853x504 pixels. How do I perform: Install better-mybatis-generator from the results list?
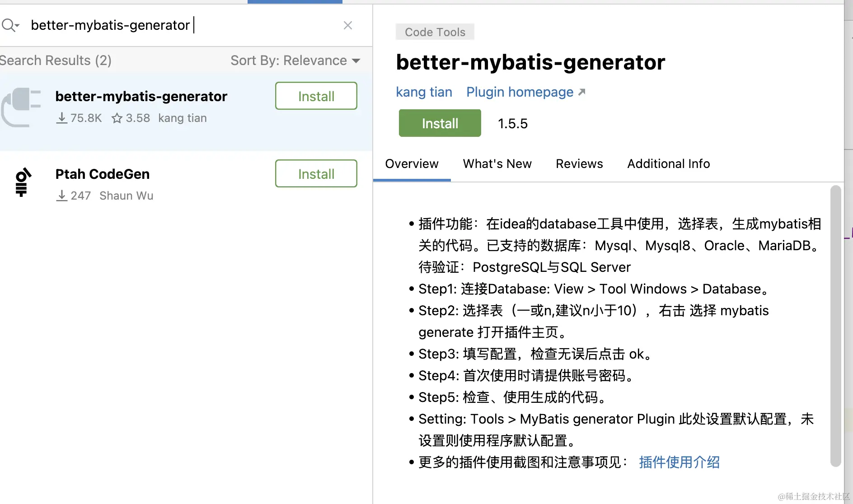tap(316, 96)
